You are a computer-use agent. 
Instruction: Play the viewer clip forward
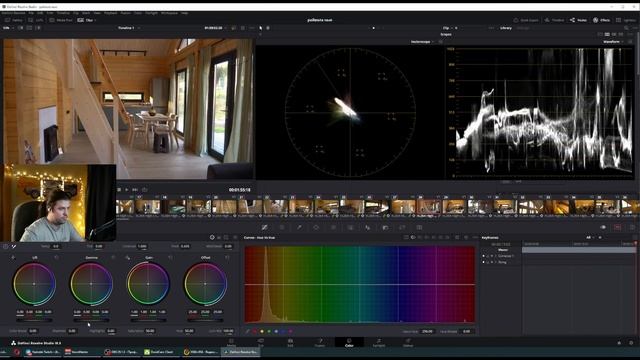[127, 190]
